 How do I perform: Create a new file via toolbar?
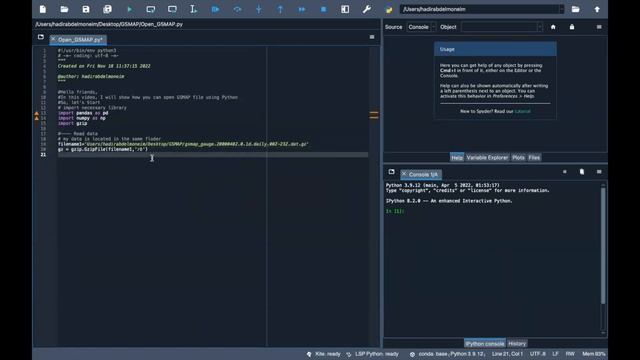click(43, 9)
